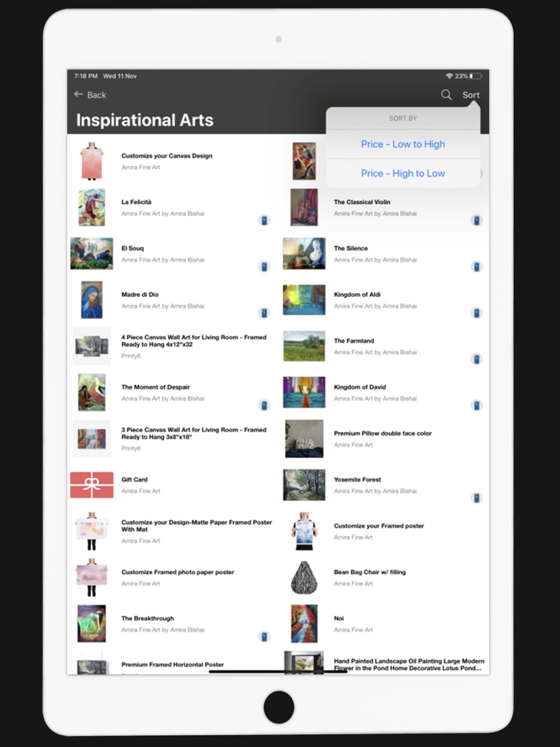Screen dimensions: 560x747
Task: Select Price - High to Low
Action: tap(403, 174)
